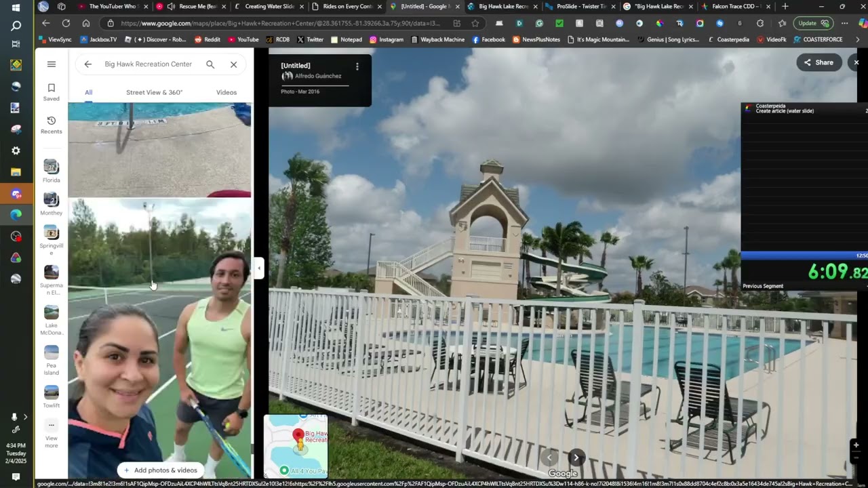Go to browser home page

pos(85,23)
